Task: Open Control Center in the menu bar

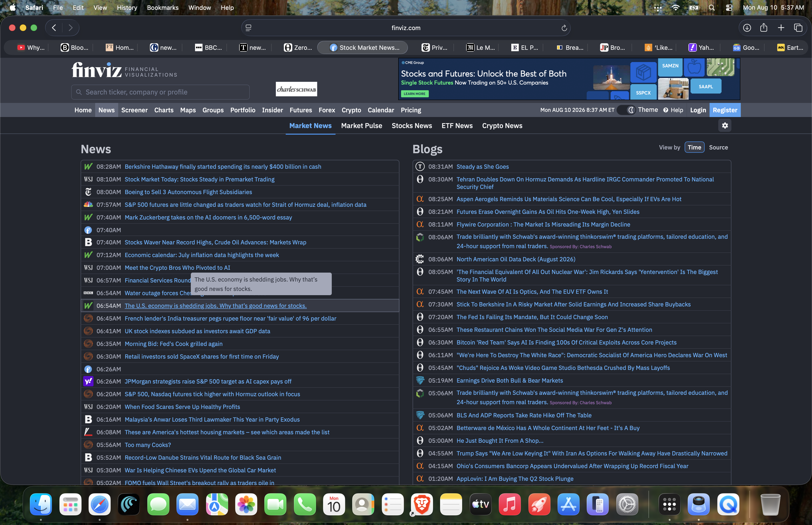Action: click(x=729, y=7)
